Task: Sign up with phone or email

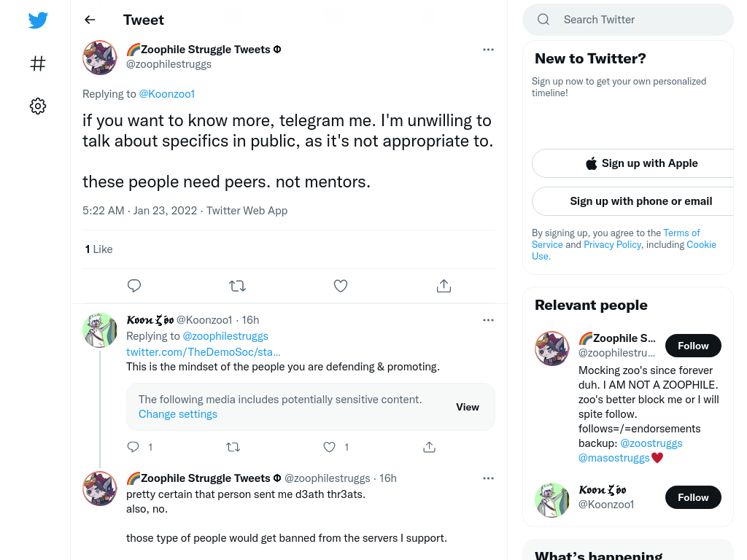Action: coord(639,201)
